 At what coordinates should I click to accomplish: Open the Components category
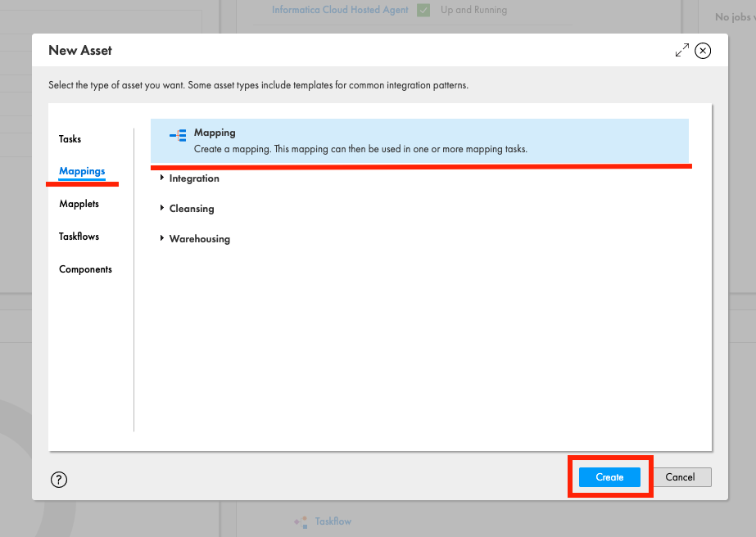tap(85, 268)
